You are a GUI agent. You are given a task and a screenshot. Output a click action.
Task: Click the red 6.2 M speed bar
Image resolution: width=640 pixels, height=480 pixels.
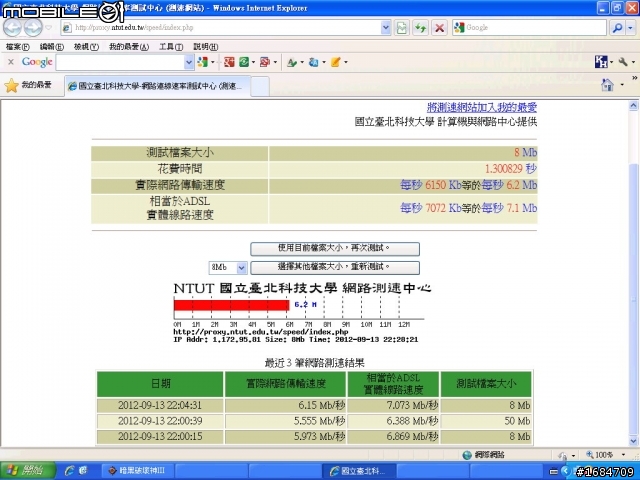click(231, 305)
